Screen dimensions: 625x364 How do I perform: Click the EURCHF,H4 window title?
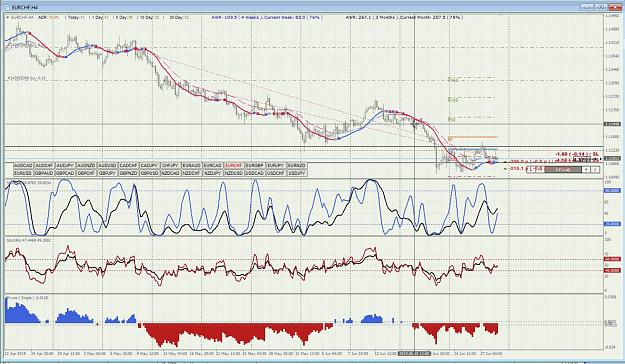coord(25,7)
